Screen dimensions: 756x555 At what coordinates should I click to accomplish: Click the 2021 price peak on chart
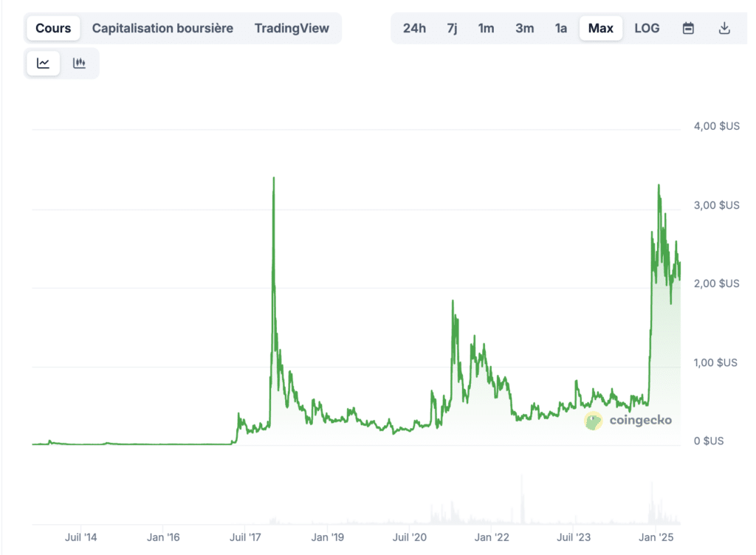tap(453, 300)
